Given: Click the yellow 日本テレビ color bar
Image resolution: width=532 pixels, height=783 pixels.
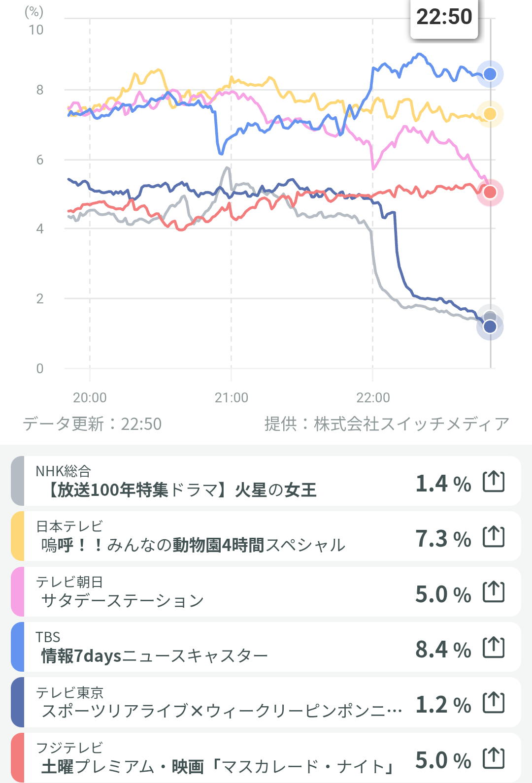Looking at the screenshot, I should click(18, 536).
